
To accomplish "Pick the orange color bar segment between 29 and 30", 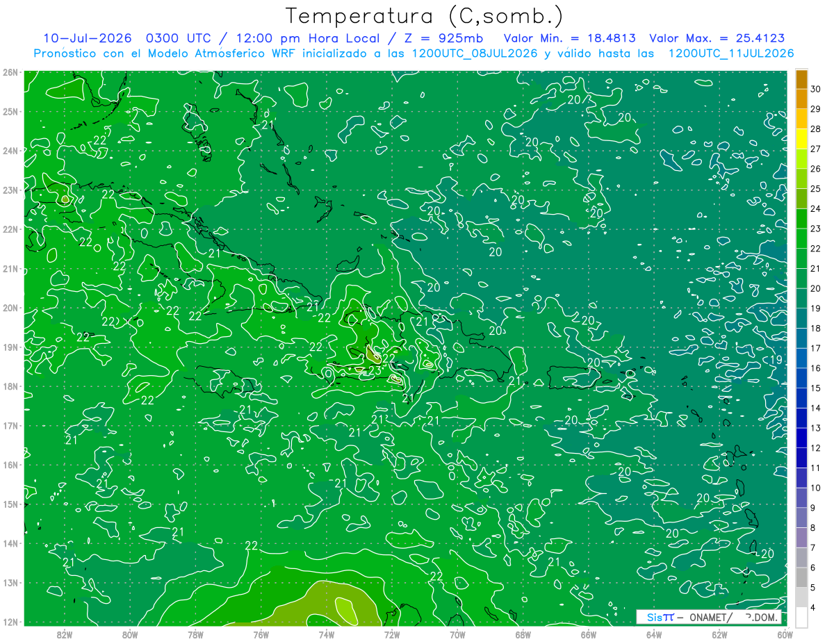I will (801, 99).
